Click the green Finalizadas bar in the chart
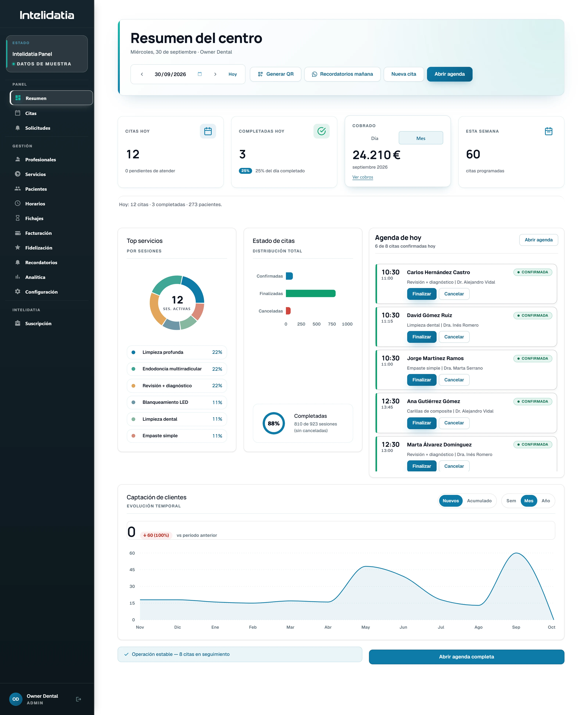 click(311, 294)
